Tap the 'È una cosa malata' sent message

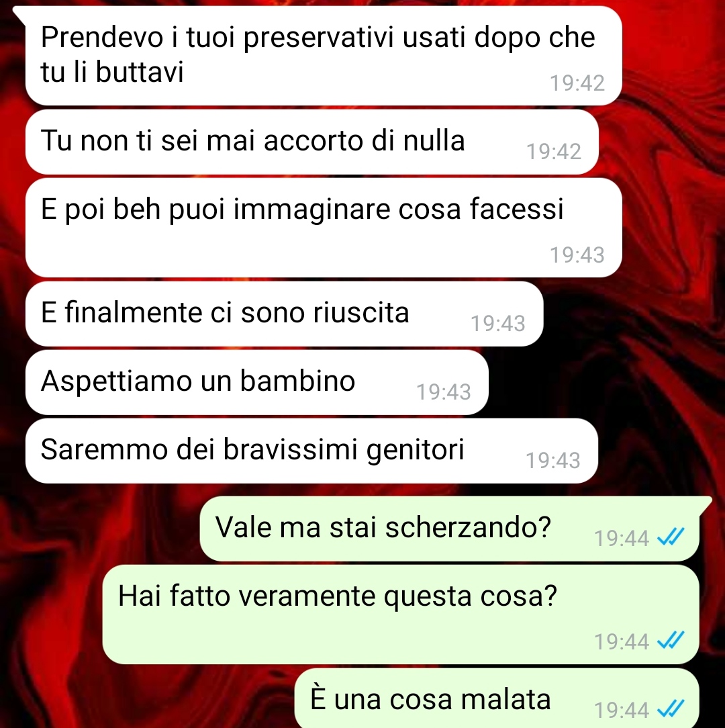point(497,698)
